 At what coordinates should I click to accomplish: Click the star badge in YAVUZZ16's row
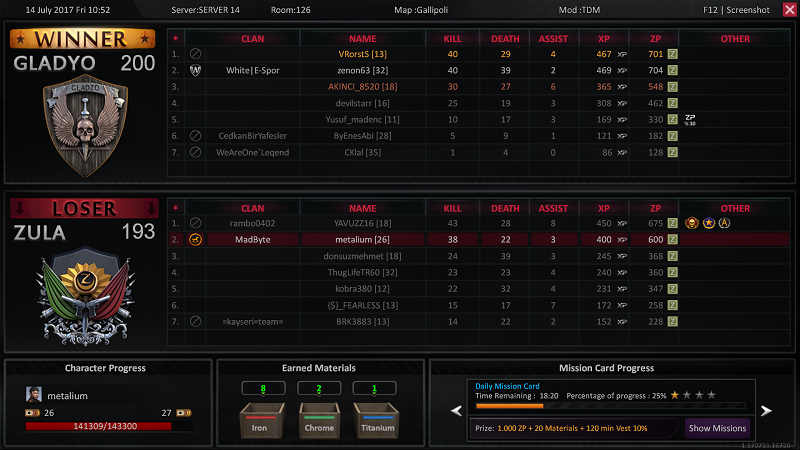tap(709, 223)
